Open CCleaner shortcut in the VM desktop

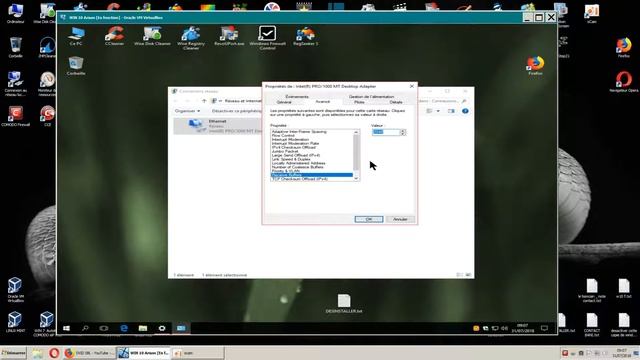tap(114, 36)
